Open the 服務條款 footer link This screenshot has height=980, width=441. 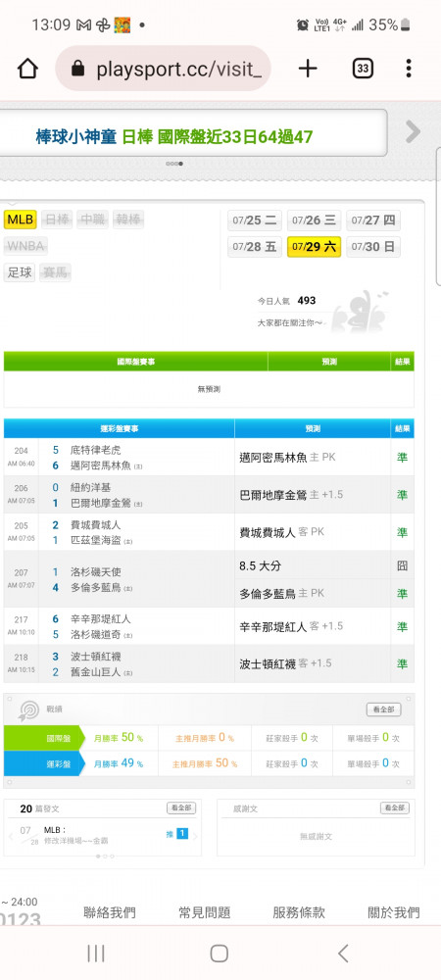click(299, 912)
